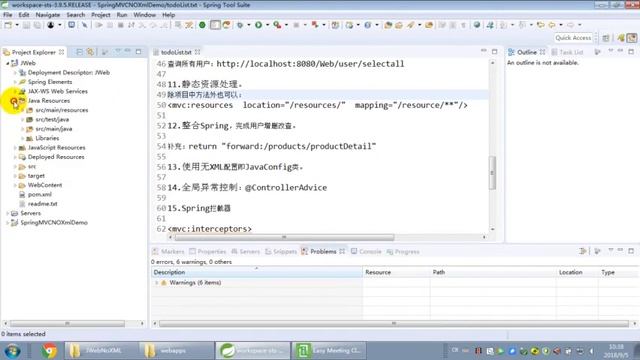Viewport: 640px width, 360px height.
Task: Open the Navigate menu
Action: pos(47,15)
